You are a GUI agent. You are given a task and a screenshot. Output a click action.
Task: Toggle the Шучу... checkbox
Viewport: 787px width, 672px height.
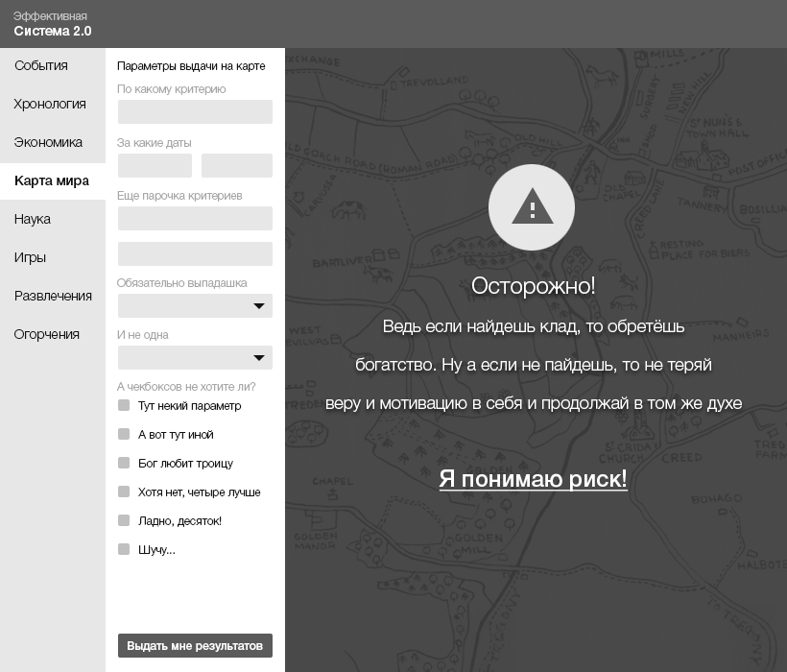[x=124, y=549]
